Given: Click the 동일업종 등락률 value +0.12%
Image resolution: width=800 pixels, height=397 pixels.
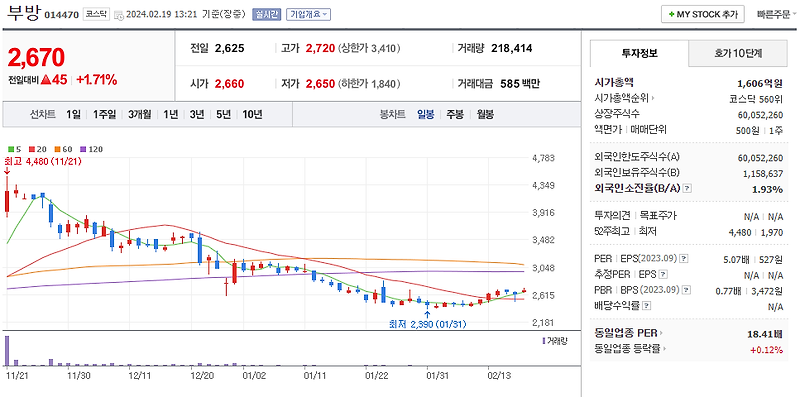Looking at the screenshot, I should coord(766,350).
